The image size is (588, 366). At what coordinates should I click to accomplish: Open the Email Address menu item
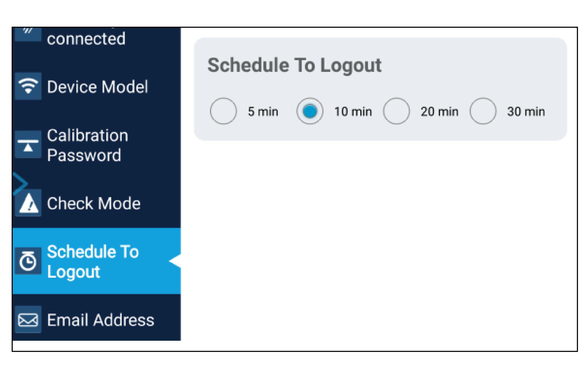[x=100, y=320]
